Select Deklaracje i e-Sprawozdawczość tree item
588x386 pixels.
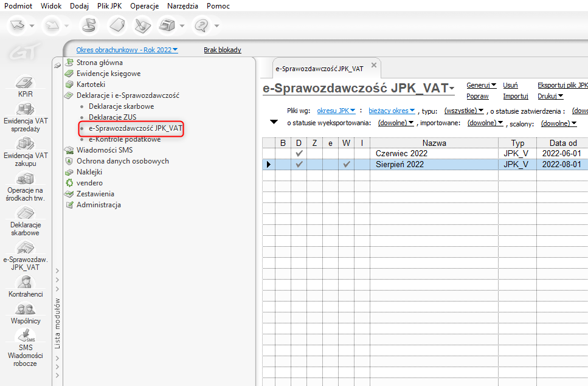click(x=128, y=95)
